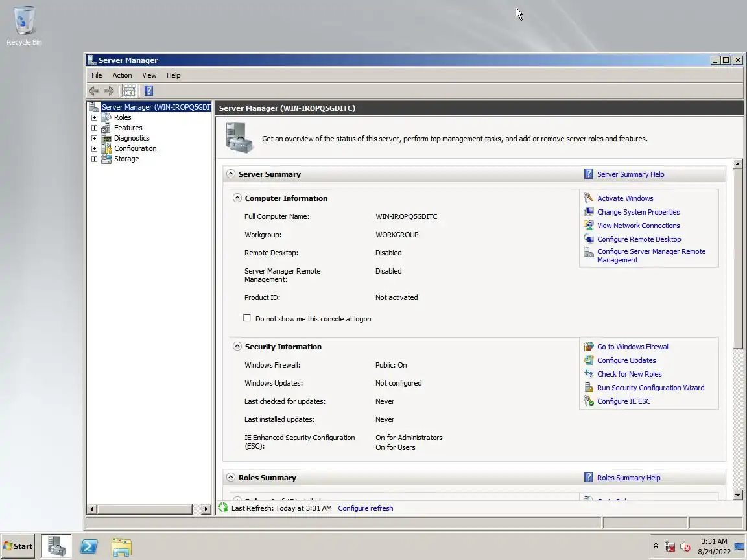Open the Change System Properties link
This screenshot has height=560, width=747.
tap(638, 212)
